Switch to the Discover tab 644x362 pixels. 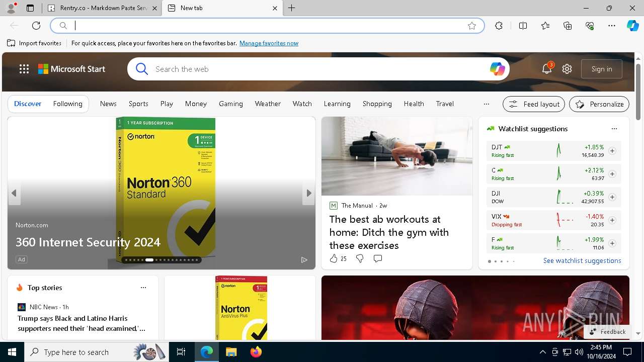(x=28, y=104)
